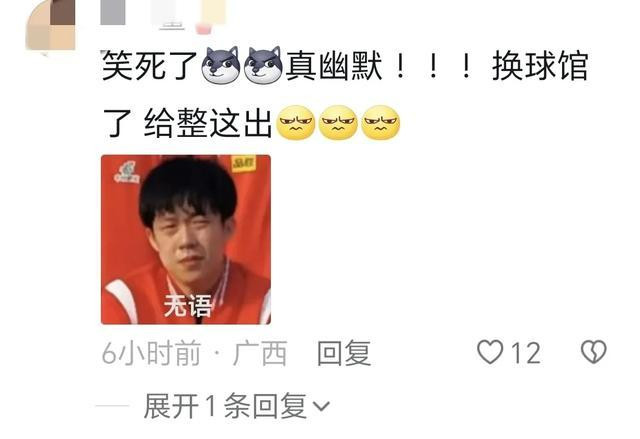
Task: Tap the second husky dog emoji
Action: click(263, 65)
